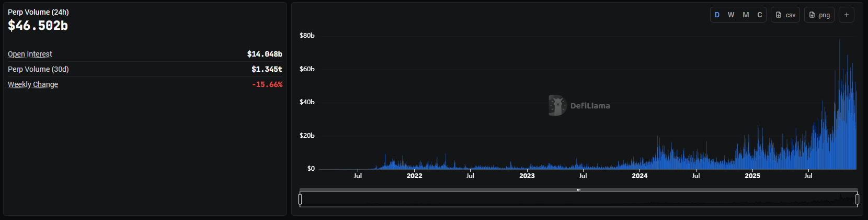Click the $46.502b 24h volume value
This screenshot has width=868, height=220.
[x=38, y=26]
